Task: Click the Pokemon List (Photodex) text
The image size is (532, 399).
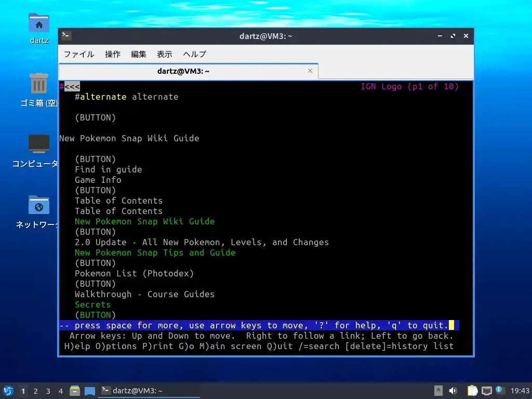Action: pos(135,273)
